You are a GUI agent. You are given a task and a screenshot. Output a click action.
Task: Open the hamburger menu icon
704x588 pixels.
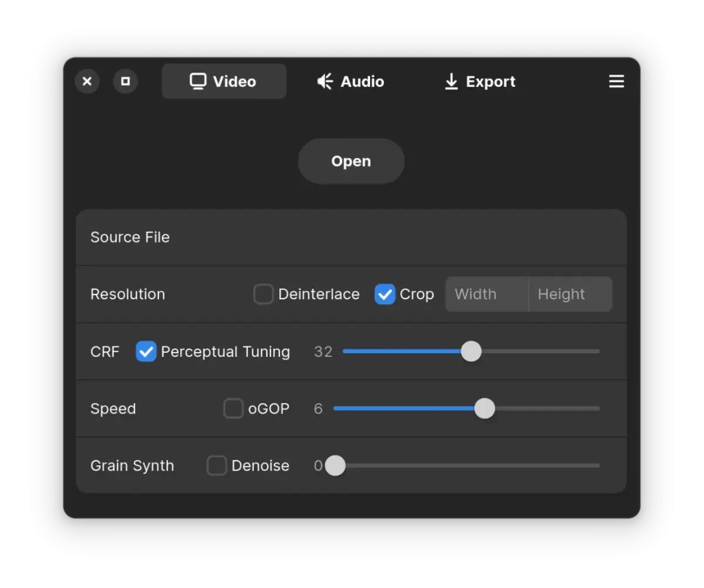click(x=616, y=82)
